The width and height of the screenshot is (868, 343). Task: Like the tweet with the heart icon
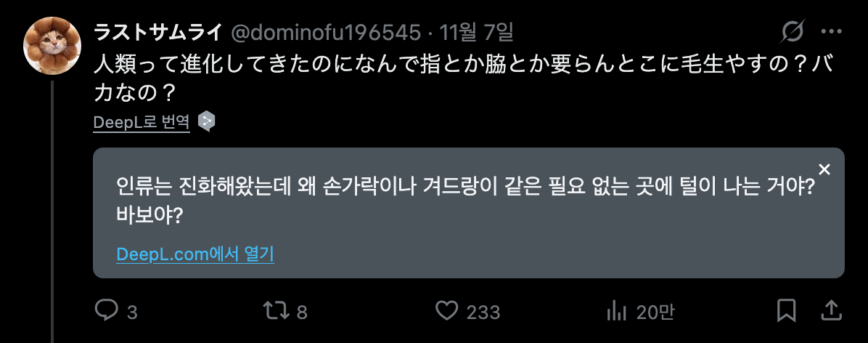click(x=446, y=311)
